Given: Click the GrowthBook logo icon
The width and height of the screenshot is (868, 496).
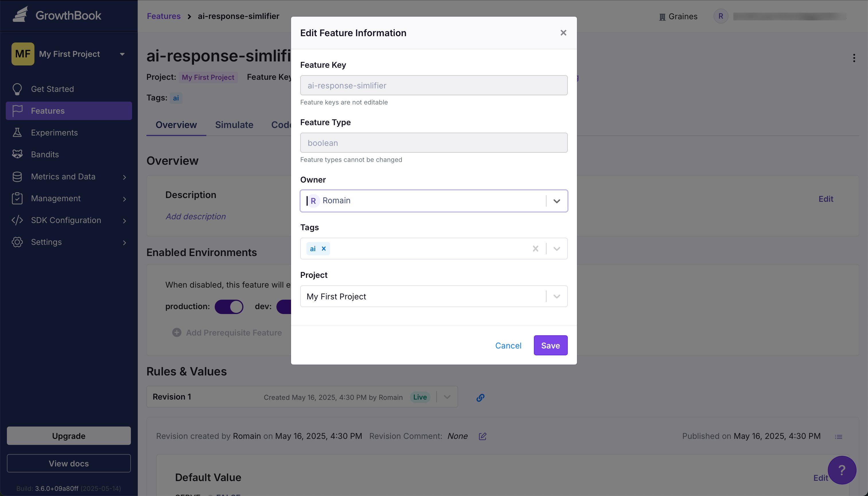Looking at the screenshot, I should (x=20, y=15).
